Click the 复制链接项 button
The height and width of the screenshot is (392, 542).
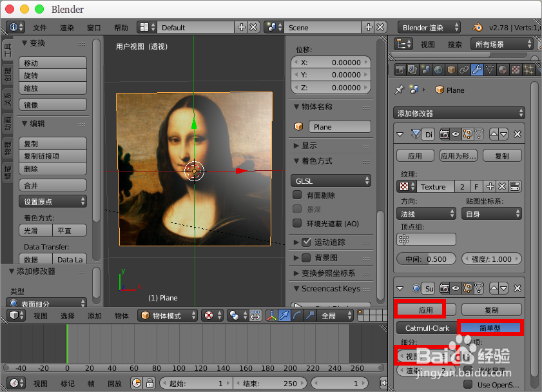coord(53,156)
